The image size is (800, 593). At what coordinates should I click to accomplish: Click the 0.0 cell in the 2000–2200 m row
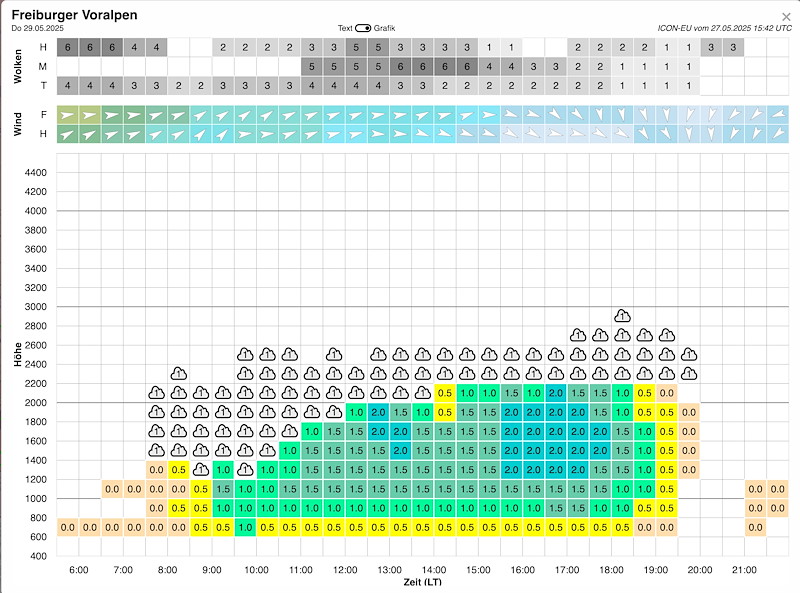pos(666,393)
